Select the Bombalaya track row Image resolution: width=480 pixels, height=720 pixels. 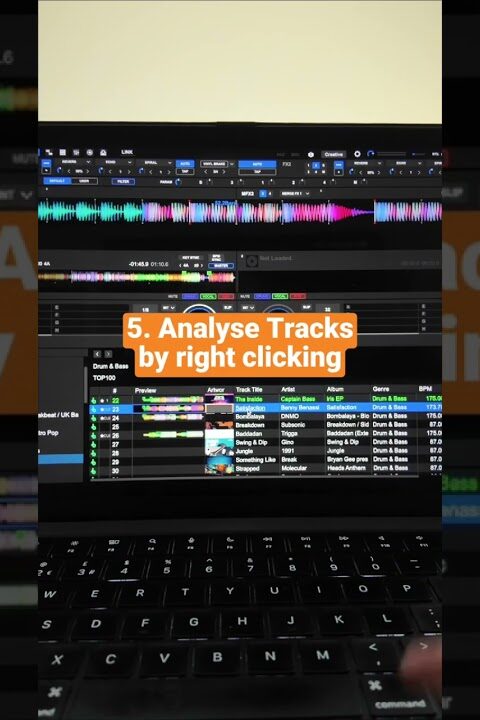click(265, 416)
